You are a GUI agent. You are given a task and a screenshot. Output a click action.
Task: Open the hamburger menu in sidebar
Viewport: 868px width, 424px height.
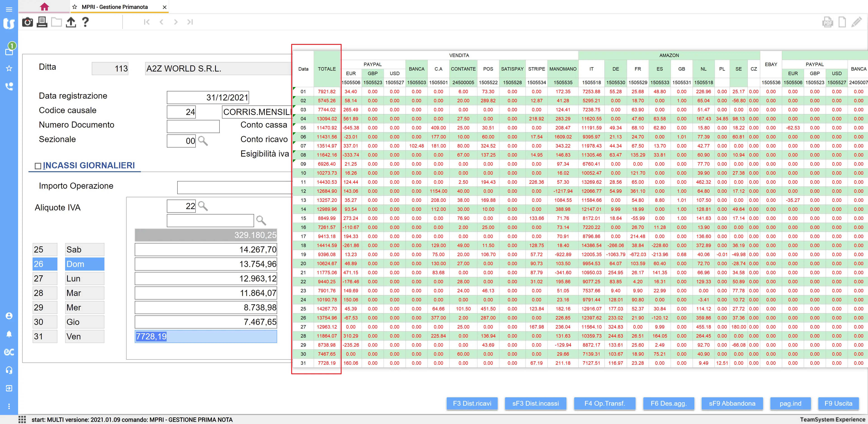pyautogui.click(x=9, y=10)
